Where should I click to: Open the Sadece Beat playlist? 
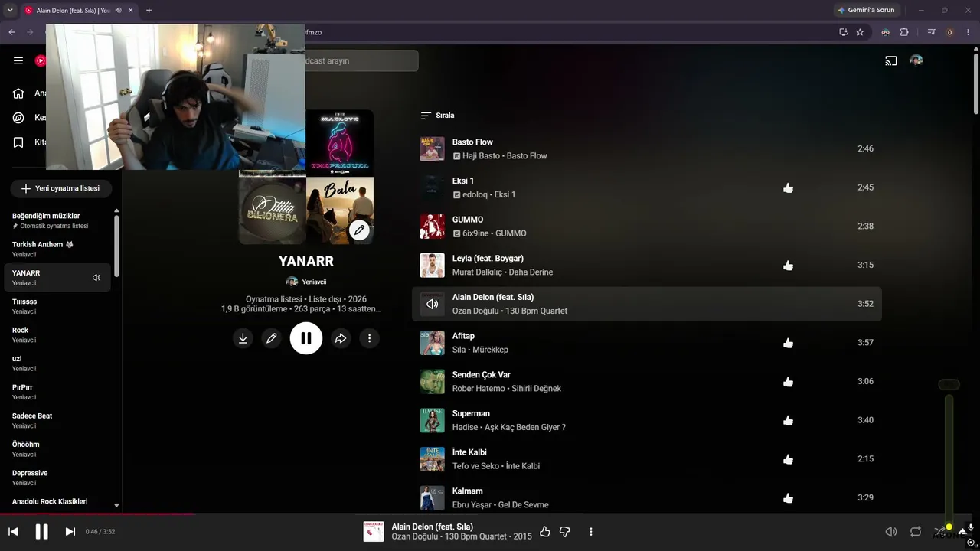point(57,420)
